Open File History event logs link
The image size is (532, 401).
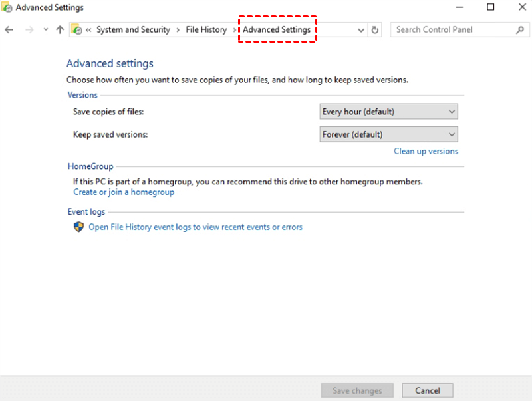tap(196, 227)
